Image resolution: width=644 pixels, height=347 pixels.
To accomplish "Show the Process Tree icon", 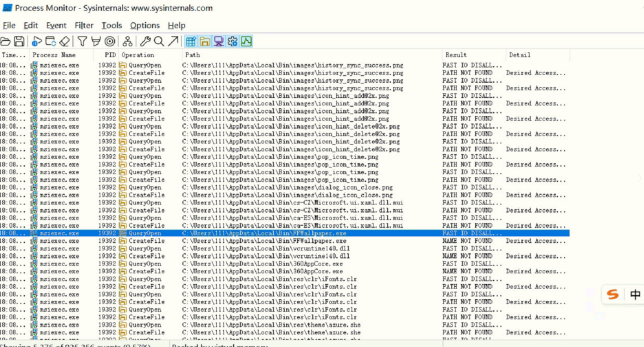I will click(x=127, y=42).
